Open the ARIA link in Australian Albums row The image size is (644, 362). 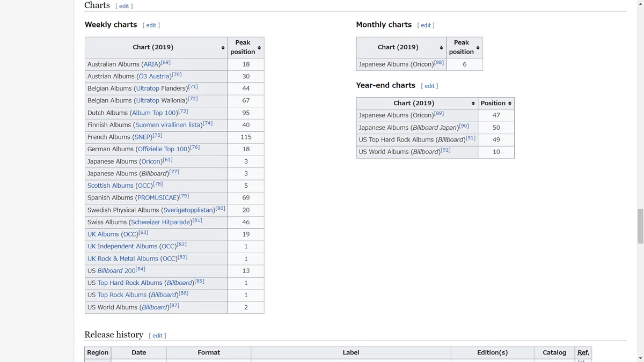pyautogui.click(x=151, y=64)
